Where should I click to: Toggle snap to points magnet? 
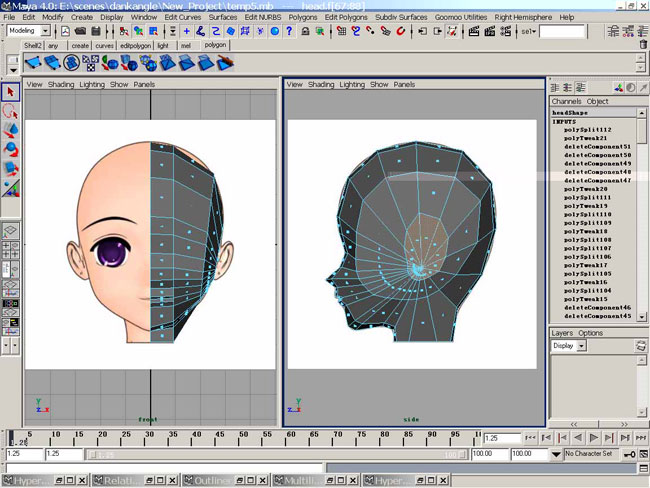(x=370, y=31)
